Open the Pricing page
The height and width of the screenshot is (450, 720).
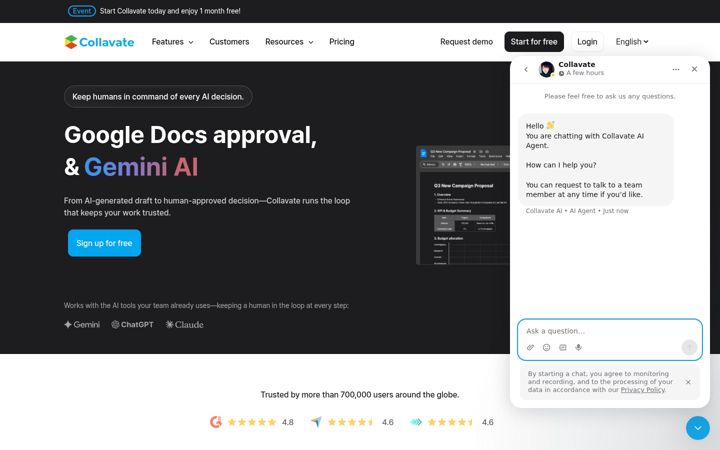coord(342,42)
